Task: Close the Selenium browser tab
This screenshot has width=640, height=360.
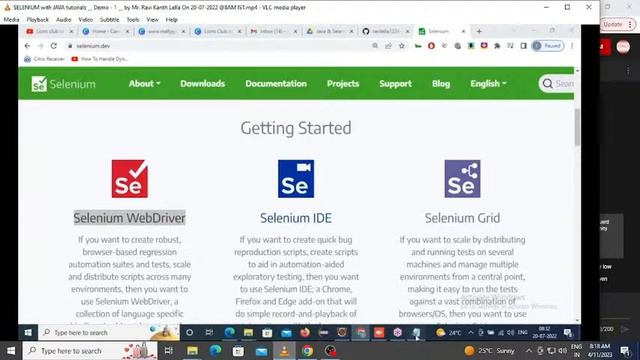Action: (463, 31)
